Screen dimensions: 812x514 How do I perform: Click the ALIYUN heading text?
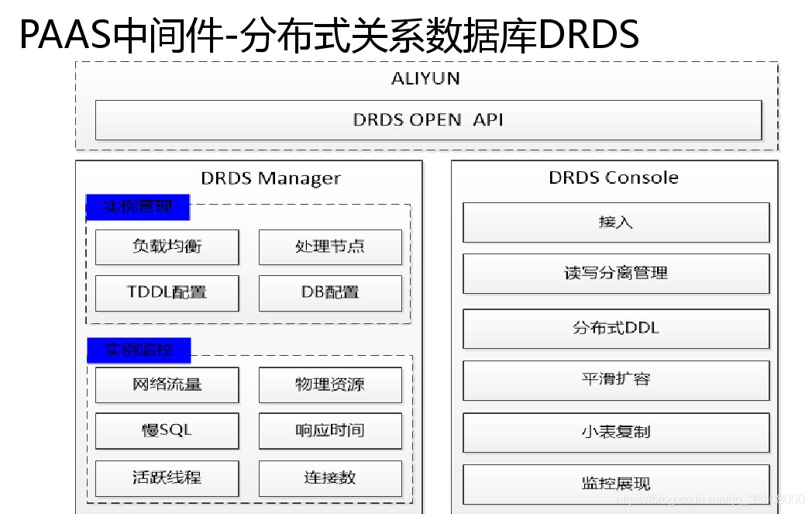[x=425, y=79]
